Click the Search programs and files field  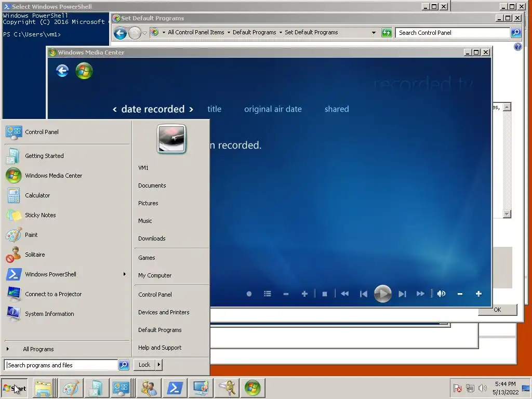click(61, 365)
